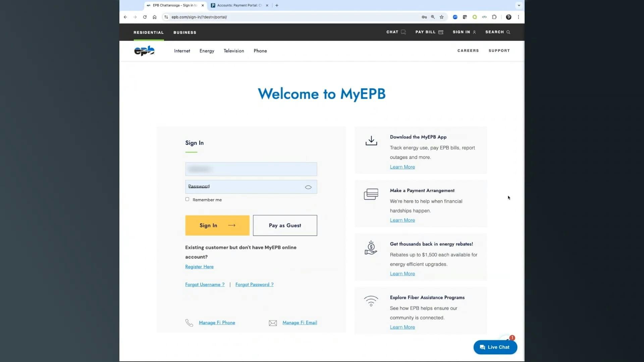Select the BUSINESS section
Screen dimensions: 644x362
pyautogui.click(x=185, y=33)
